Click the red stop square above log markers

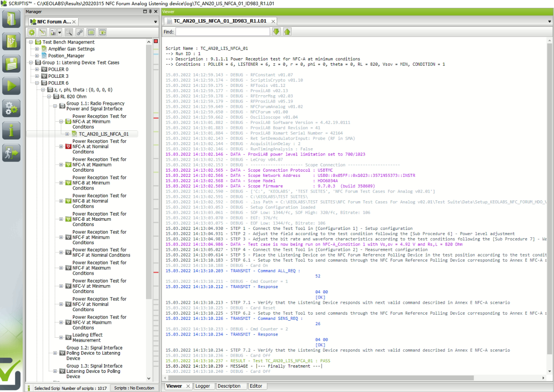(156, 41)
